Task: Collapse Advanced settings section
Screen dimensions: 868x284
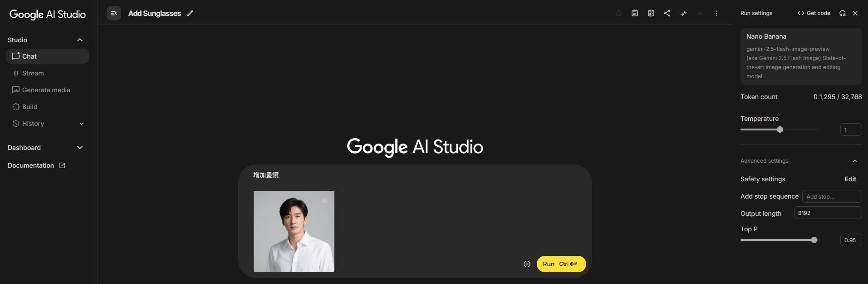Action: click(854, 161)
